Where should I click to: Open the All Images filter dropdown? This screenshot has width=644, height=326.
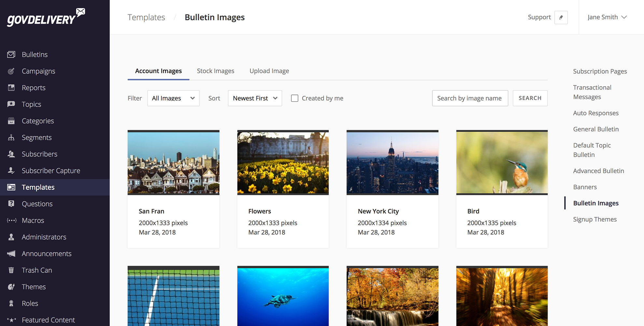click(173, 98)
